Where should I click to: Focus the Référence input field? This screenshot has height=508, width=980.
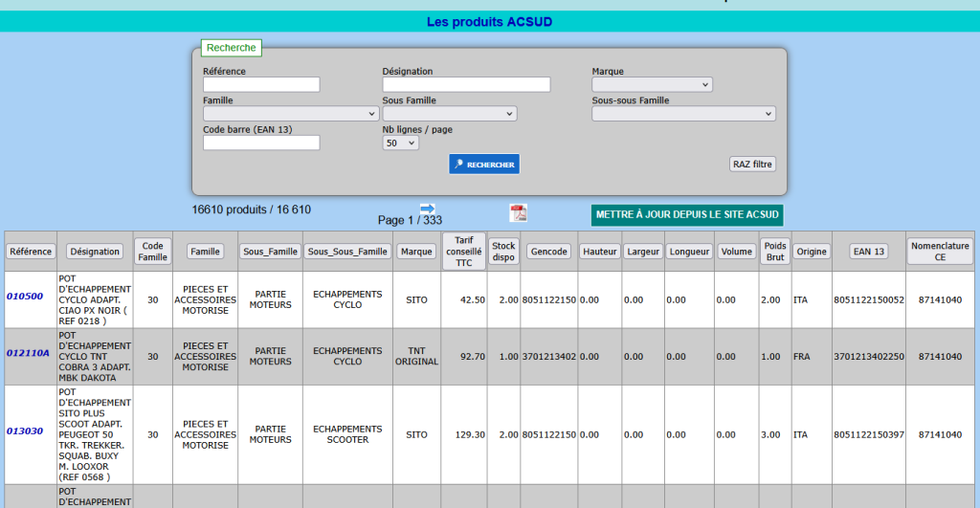pyautogui.click(x=261, y=84)
